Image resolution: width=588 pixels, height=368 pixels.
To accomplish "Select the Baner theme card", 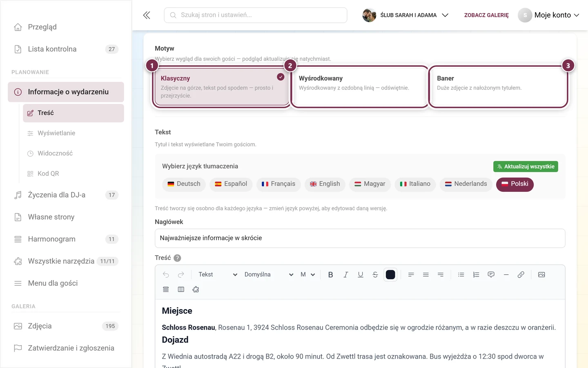I will pyautogui.click(x=498, y=87).
